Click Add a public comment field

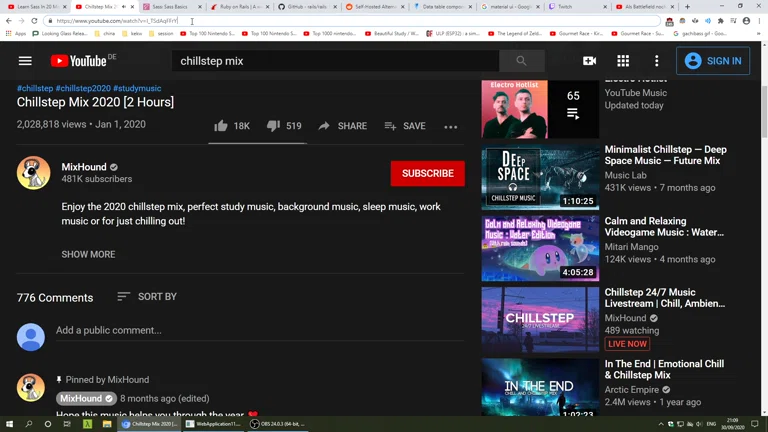click(260, 330)
